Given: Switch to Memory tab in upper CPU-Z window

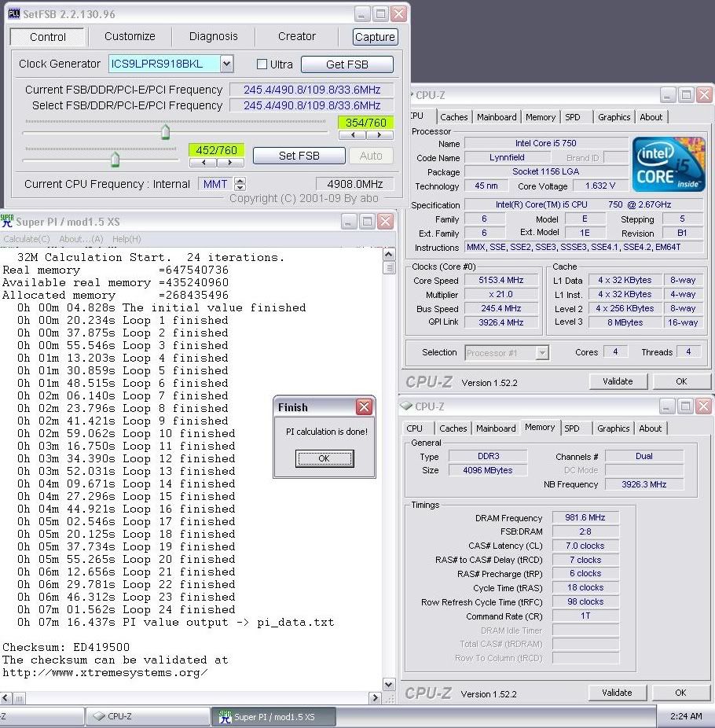Looking at the screenshot, I should coord(541,117).
